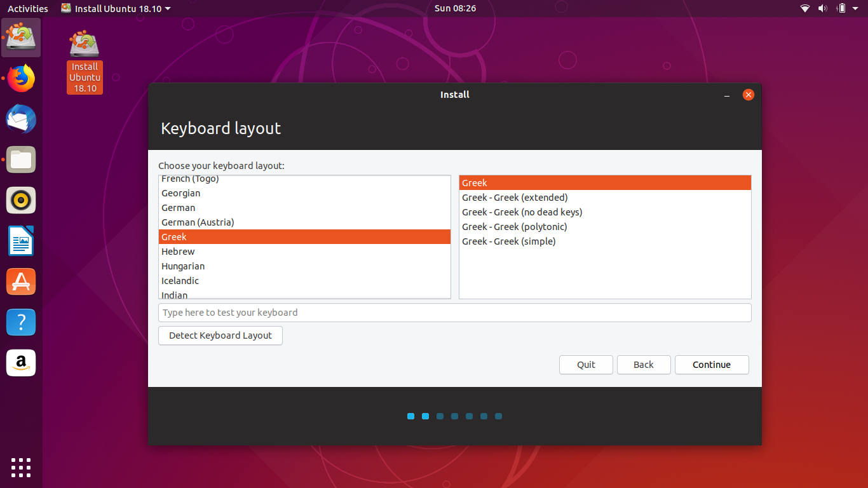The width and height of the screenshot is (868, 488).
Task: Open Rhythmbox music player
Action: 21,200
